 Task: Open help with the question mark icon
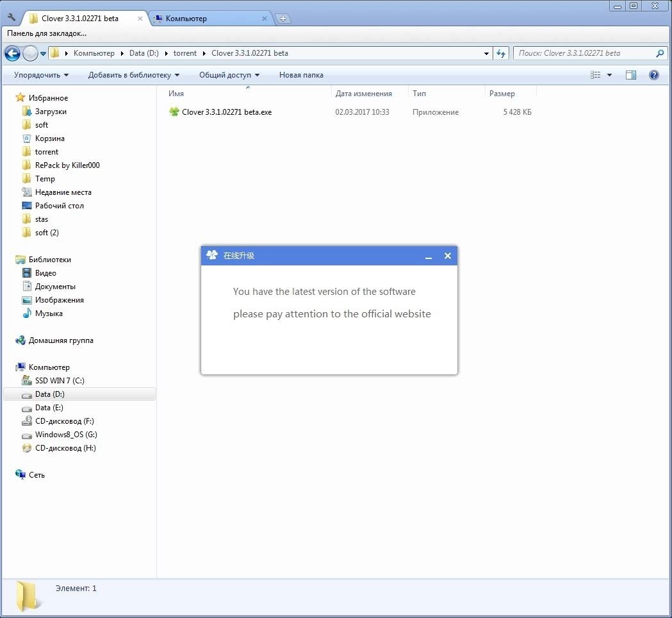pyautogui.click(x=653, y=75)
